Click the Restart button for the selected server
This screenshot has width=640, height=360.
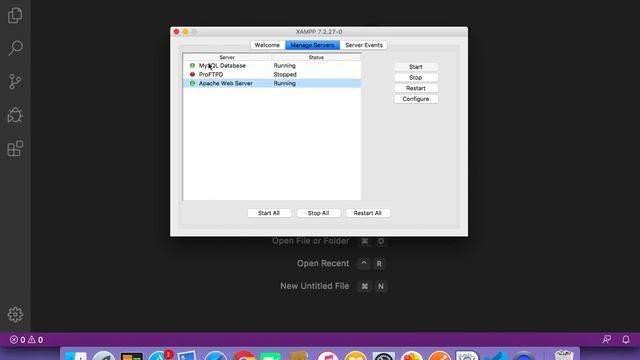pos(416,88)
